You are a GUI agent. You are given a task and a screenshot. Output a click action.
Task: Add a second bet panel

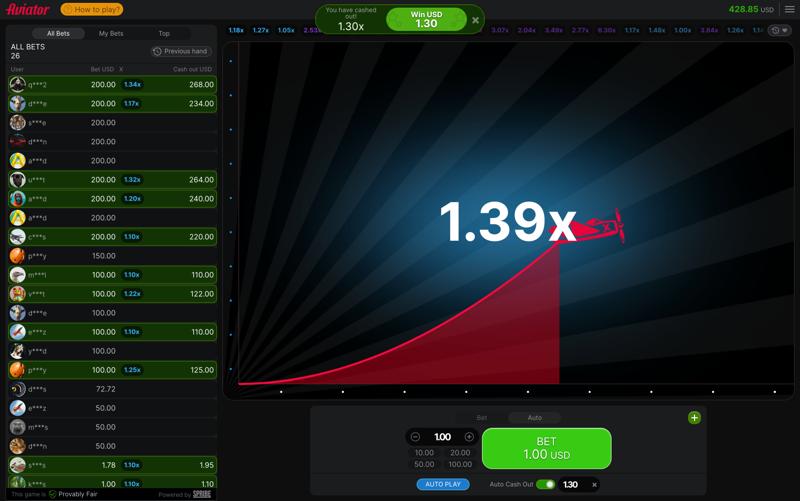[x=694, y=418]
